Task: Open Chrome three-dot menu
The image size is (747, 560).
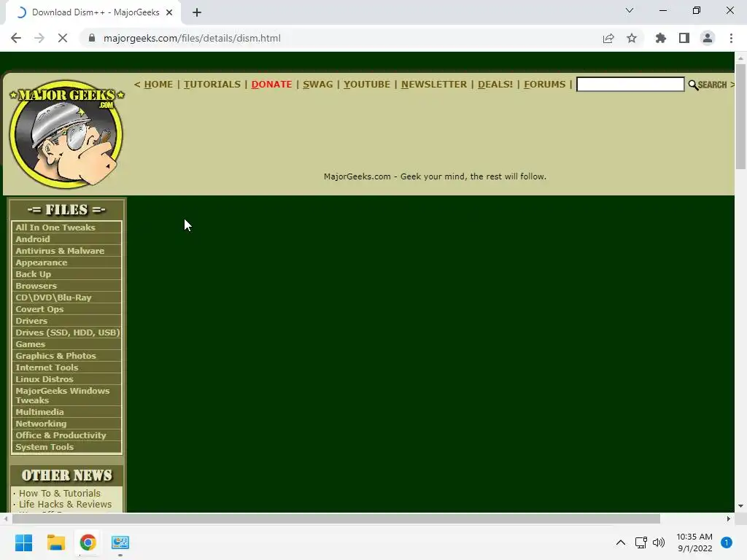Action: tap(731, 38)
